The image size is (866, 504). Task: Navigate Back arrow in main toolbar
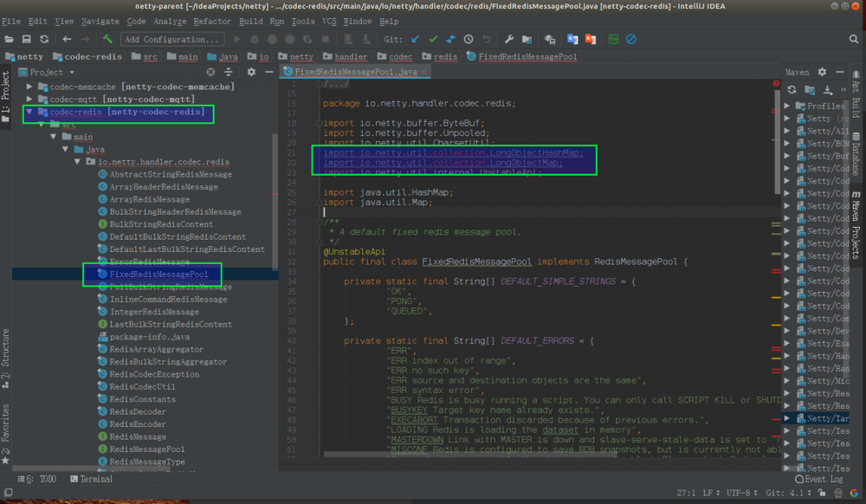pyautogui.click(x=67, y=39)
